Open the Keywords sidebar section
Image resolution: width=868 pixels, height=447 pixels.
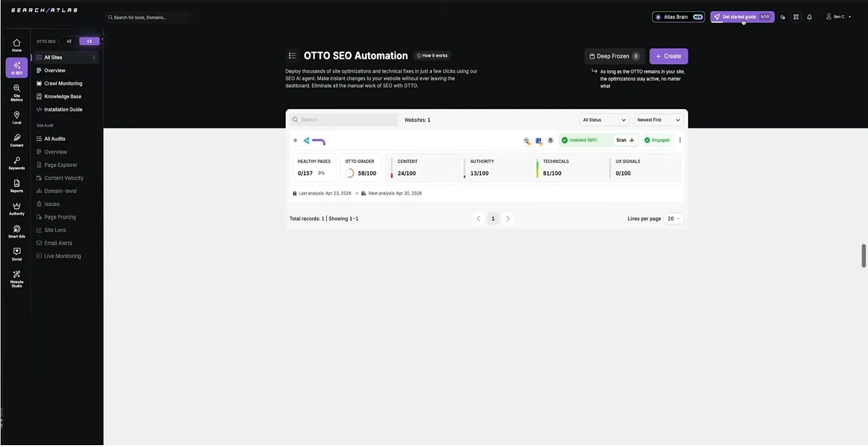pyautogui.click(x=16, y=163)
